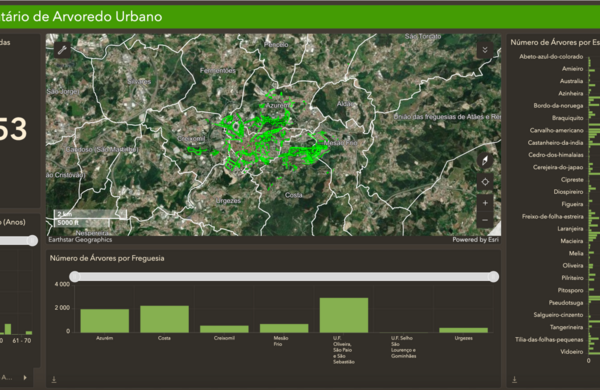
Task: Advance to the next panel with the arrow
Action: [25, 377]
